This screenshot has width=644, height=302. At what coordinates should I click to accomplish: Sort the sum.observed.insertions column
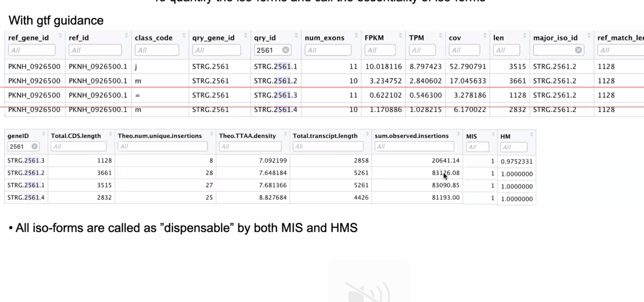coord(458,134)
